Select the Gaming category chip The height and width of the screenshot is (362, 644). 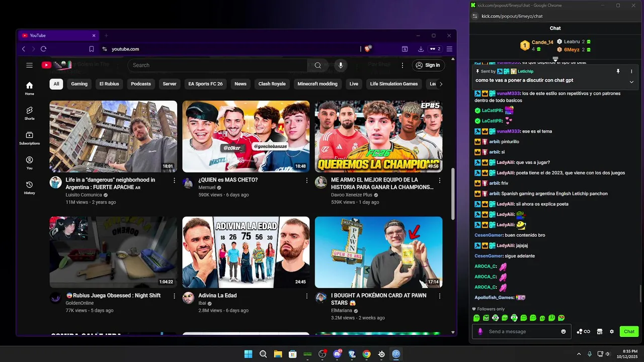(79, 84)
